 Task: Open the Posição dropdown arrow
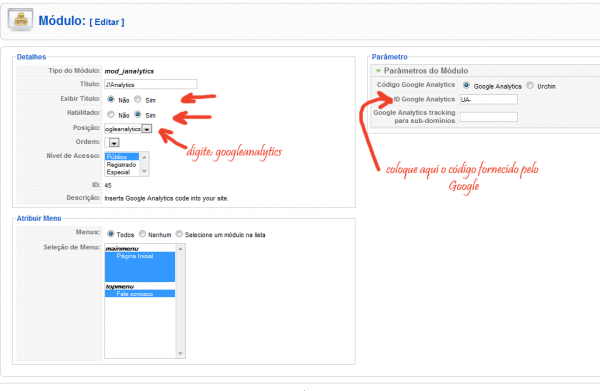pyautogui.click(x=147, y=129)
